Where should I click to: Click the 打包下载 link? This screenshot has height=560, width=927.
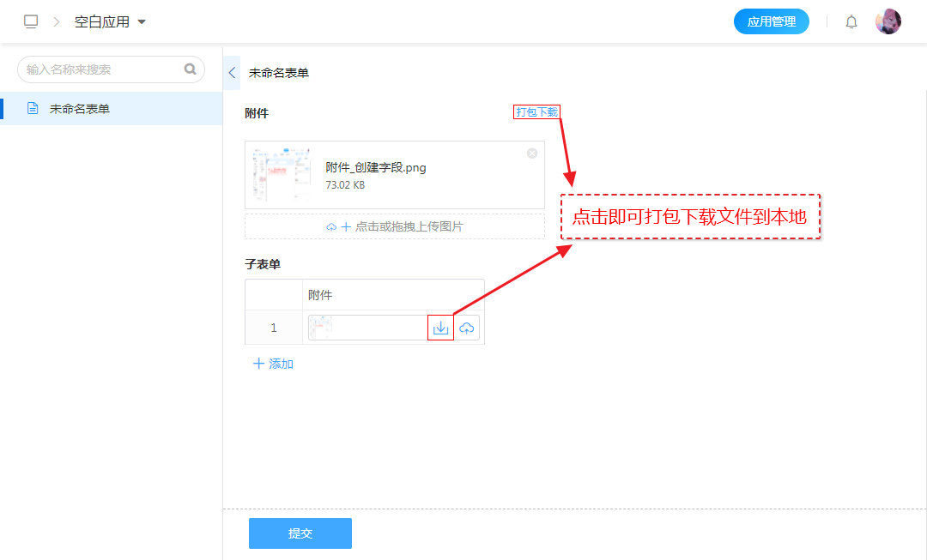(x=536, y=111)
